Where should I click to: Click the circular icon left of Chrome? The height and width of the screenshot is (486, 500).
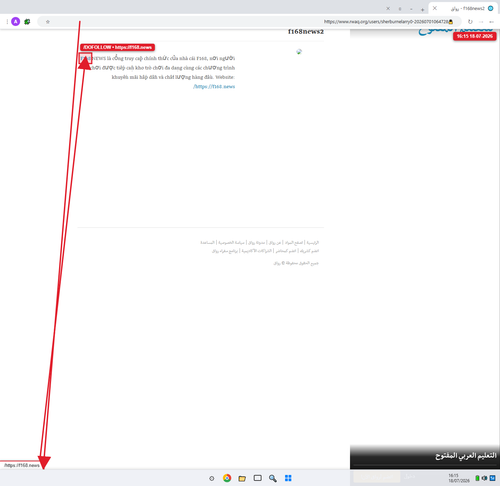tap(211, 478)
